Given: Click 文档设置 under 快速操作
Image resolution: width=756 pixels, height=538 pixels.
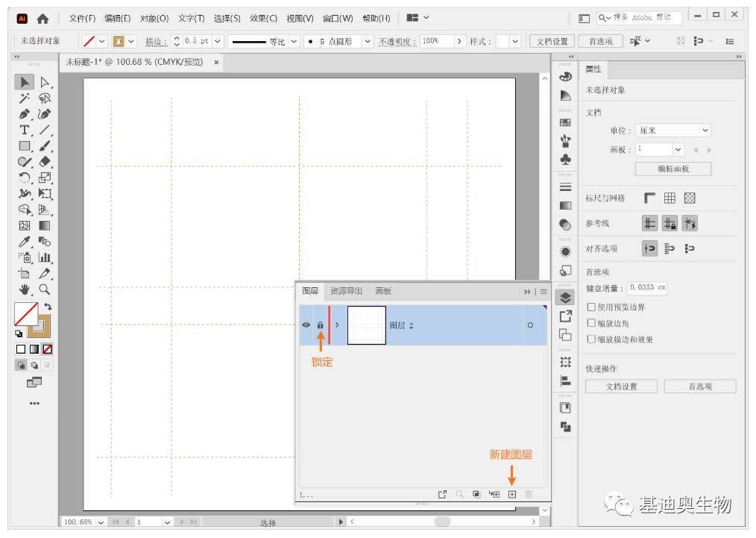Looking at the screenshot, I should coord(622,387).
